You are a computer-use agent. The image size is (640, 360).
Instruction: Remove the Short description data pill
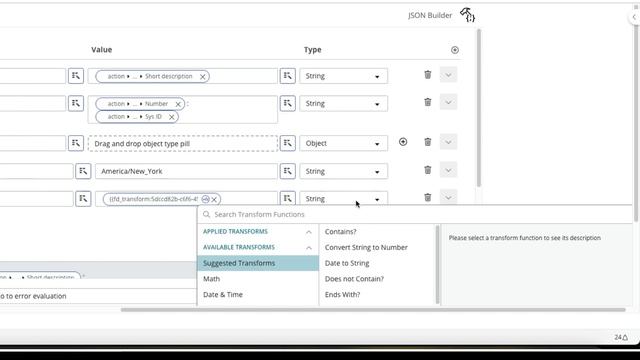202,76
